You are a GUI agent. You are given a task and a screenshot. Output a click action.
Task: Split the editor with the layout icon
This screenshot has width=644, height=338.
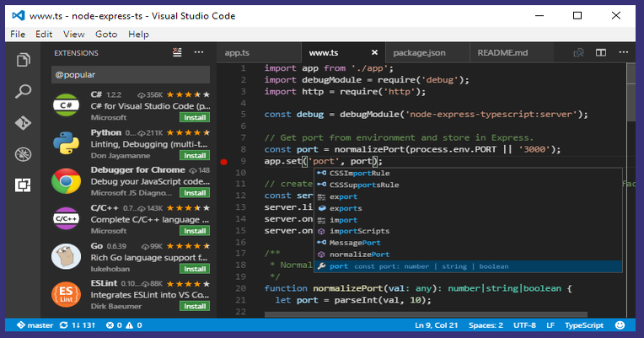point(601,52)
